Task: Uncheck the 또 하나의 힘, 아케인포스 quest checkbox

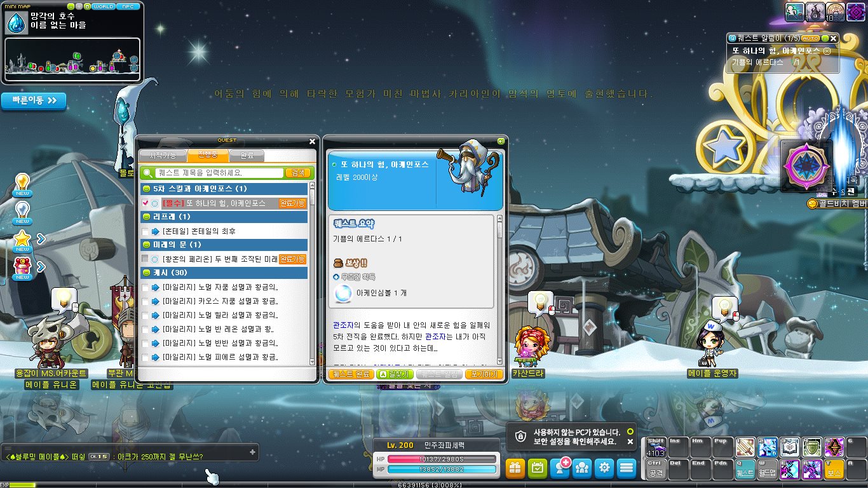Action: point(146,203)
